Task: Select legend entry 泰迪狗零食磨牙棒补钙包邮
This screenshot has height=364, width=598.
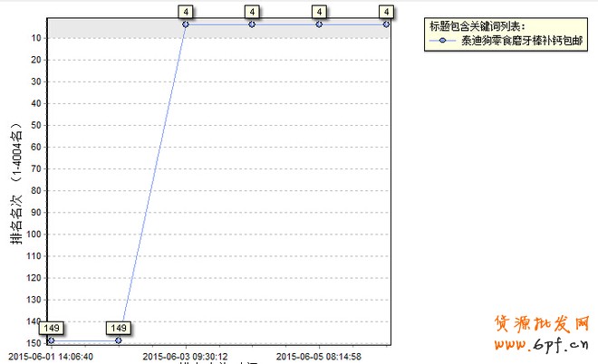Action: point(523,41)
